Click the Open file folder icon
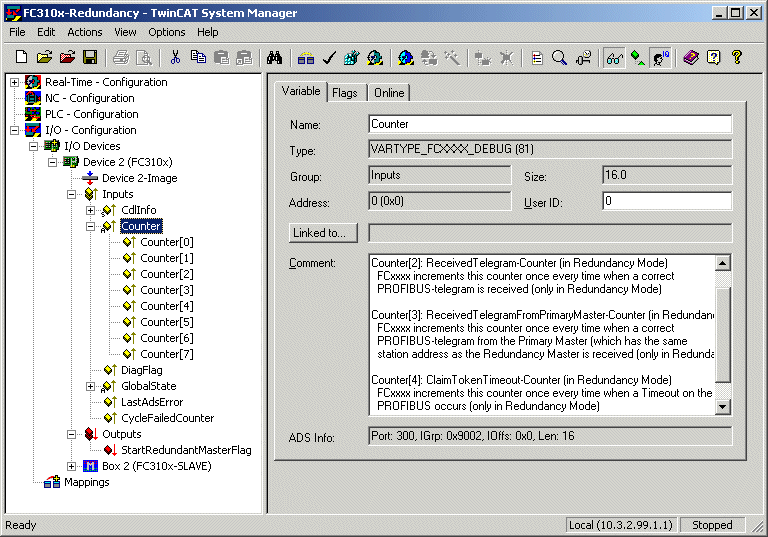The image size is (768, 537). 44,57
